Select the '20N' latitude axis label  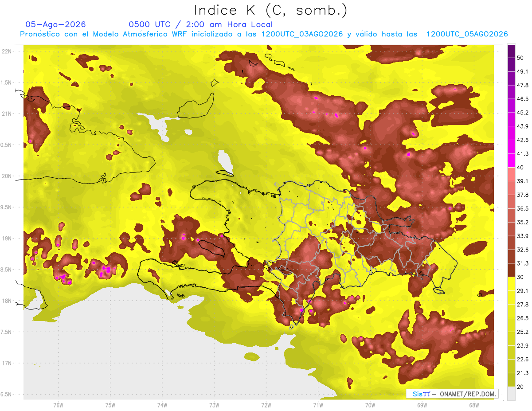pos(7,176)
